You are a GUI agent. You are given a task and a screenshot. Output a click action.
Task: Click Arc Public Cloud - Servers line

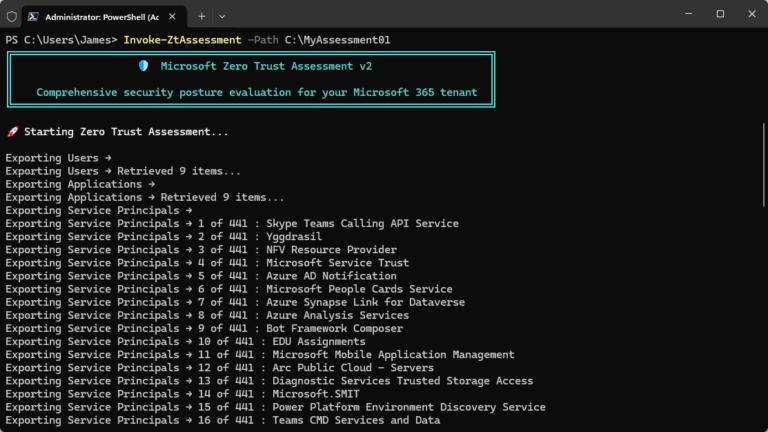[x=220, y=368]
